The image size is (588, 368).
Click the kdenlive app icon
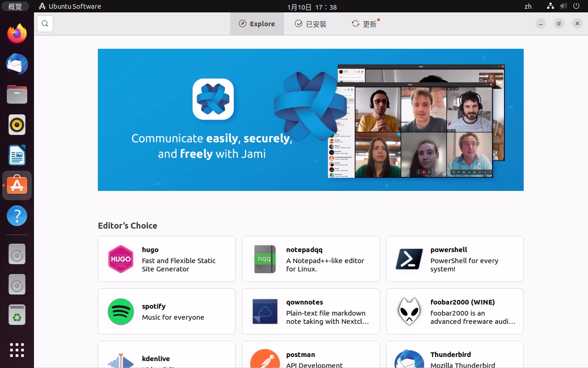[x=120, y=360]
